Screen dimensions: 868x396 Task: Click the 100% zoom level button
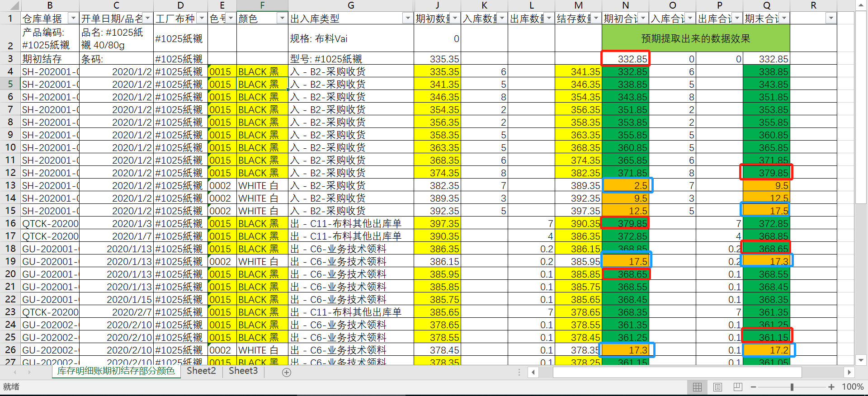tap(852, 387)
